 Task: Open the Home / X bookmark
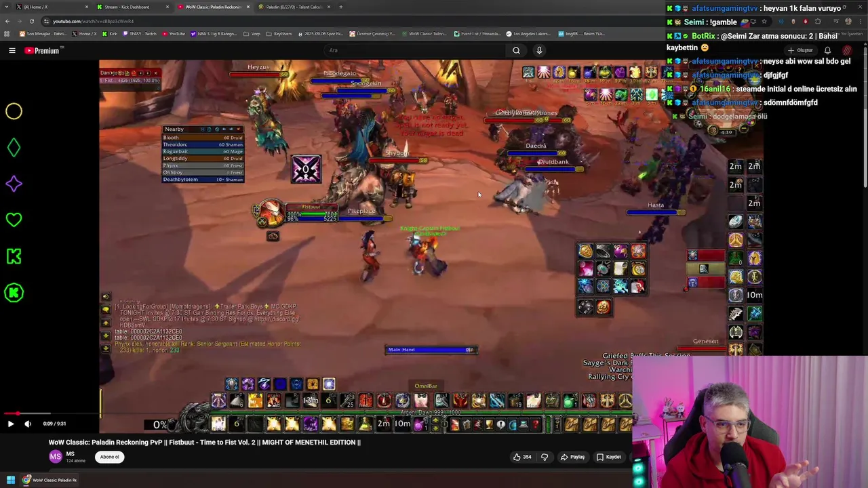tap(83, 33)
